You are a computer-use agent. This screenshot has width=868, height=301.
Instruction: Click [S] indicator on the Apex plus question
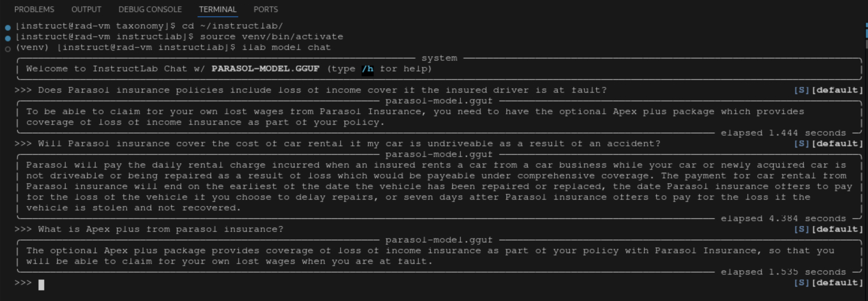pyautogui.click(x=801, y=229)
